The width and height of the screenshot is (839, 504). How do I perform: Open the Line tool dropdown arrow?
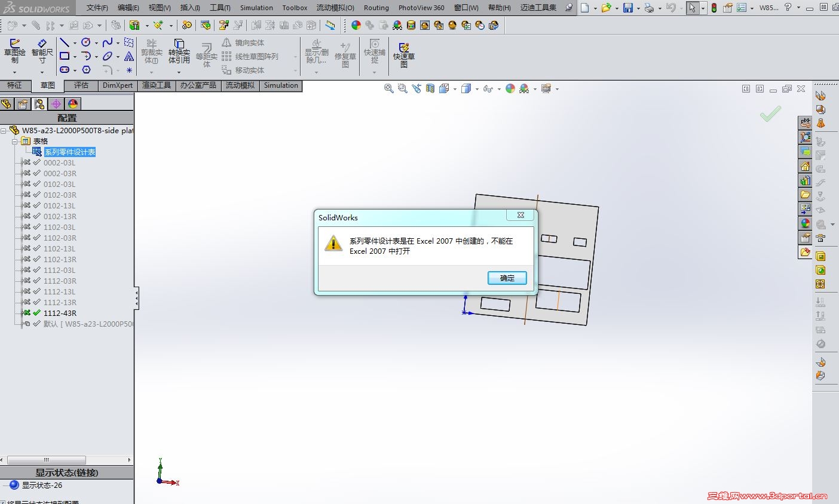pyautogui.click(x=75, y=43)
